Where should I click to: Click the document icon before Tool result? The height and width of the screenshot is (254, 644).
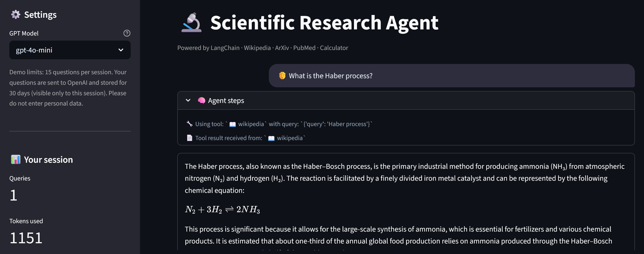189,138
